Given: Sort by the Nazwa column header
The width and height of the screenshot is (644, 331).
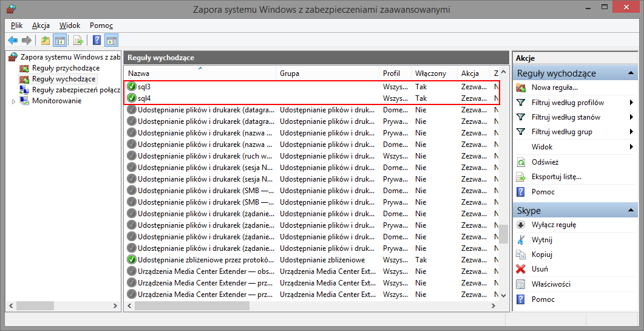Looking at the screenshot, I should [200, 73].
